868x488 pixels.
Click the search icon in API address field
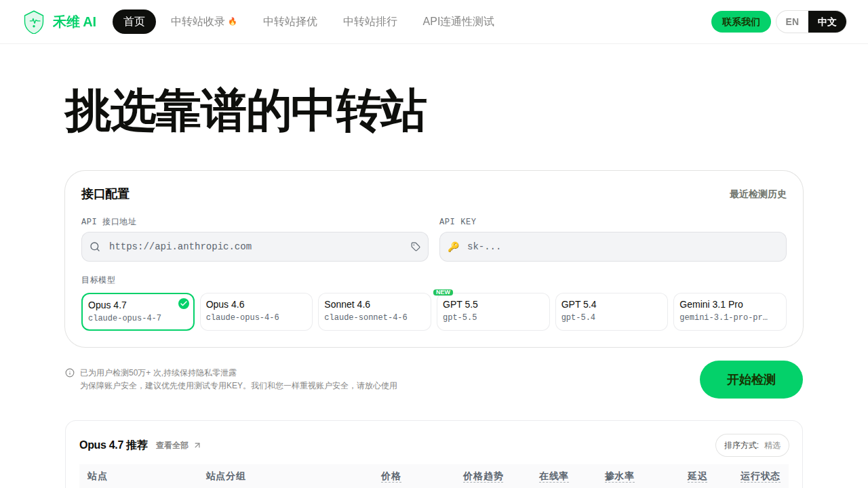[95, 247]
